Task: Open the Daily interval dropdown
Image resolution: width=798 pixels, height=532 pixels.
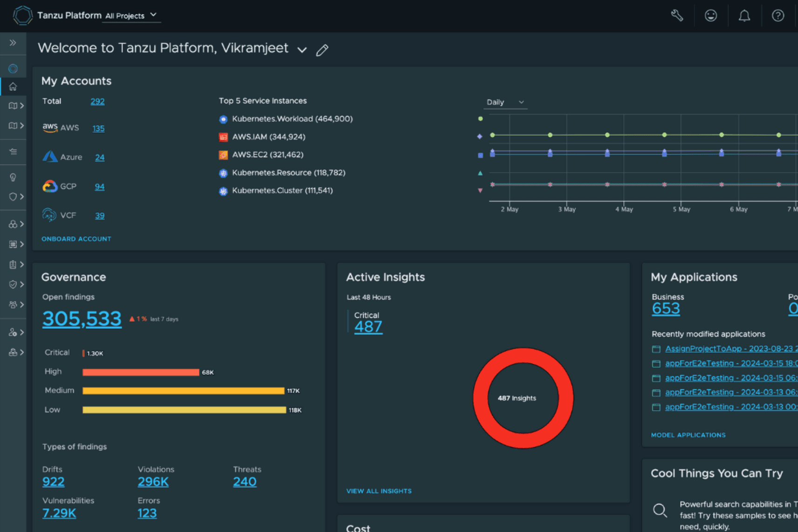Action: [505, 102]
